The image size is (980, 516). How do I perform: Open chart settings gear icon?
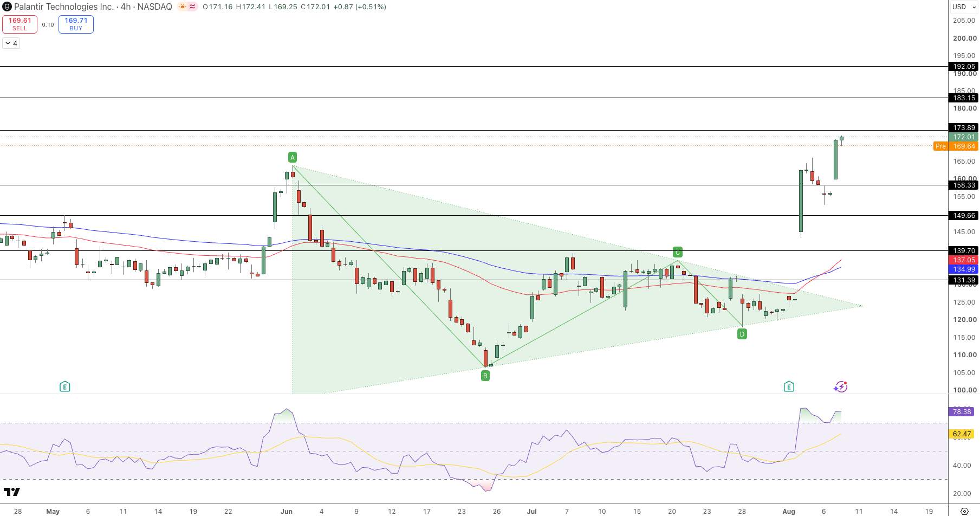point(964,511)
